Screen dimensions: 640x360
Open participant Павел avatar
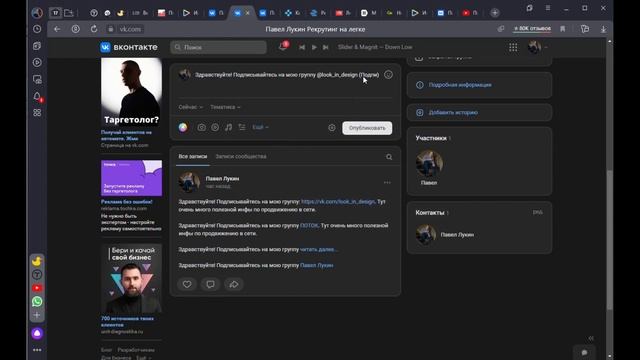click(429, 163)
